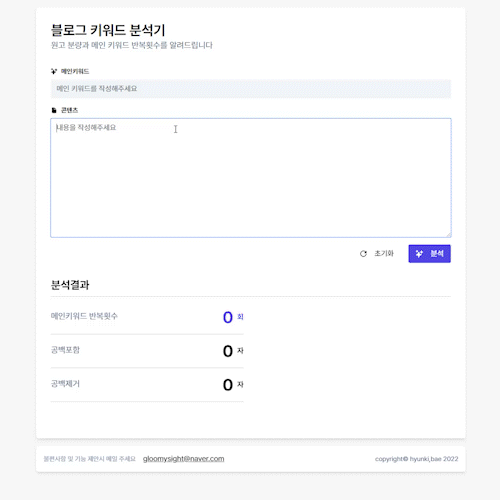The width and height of the screenshot is (500, 500).
Task: Click the 초기화 reset button
Action: pos(377,254)
